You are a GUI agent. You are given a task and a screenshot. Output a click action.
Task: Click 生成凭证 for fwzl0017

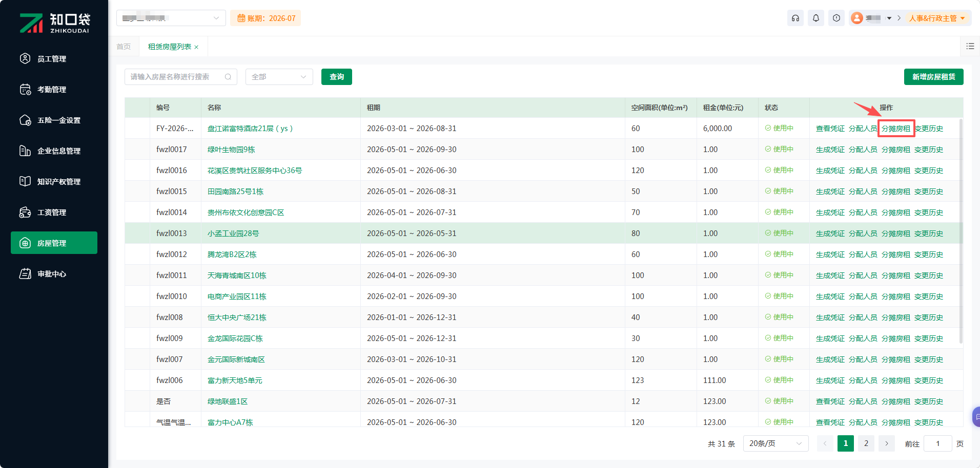(830, 150)
